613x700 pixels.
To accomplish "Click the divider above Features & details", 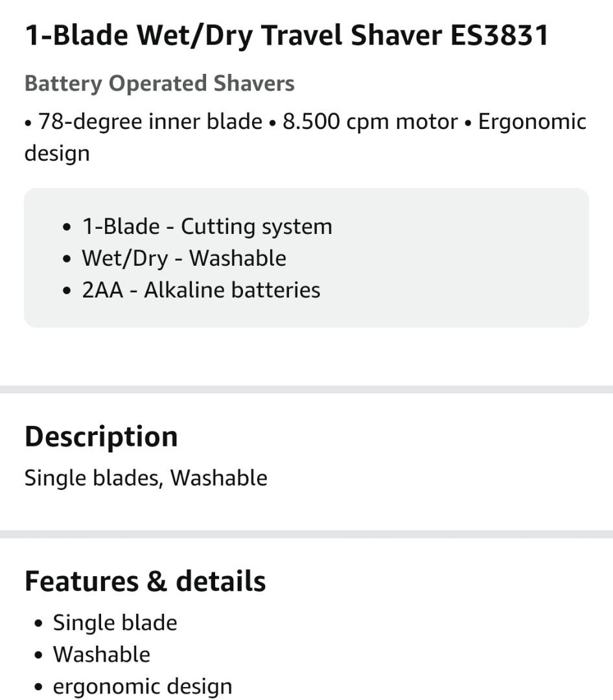I will coord(306,534).
